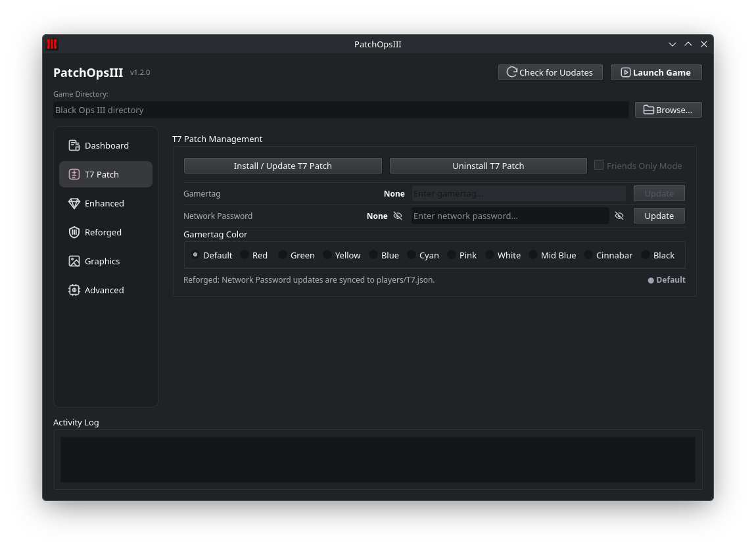Viewport: 756px width, 551px height.
Task: Click the refresh icon on Check for Updates
Action: pyautogui.click(x=511, y=72)
